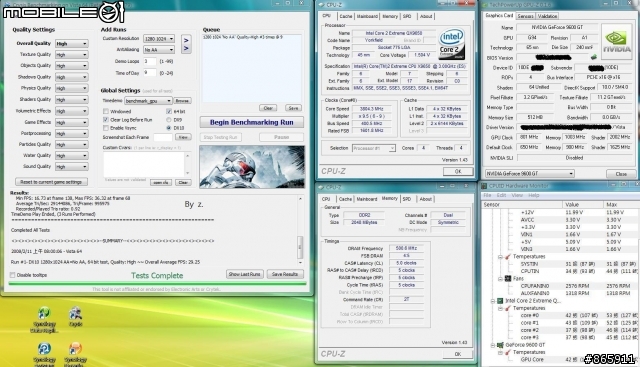This screenshot has width=640, height=367.
Task: Open the blue round desktop shortcut
Action: tap(44, 349)
